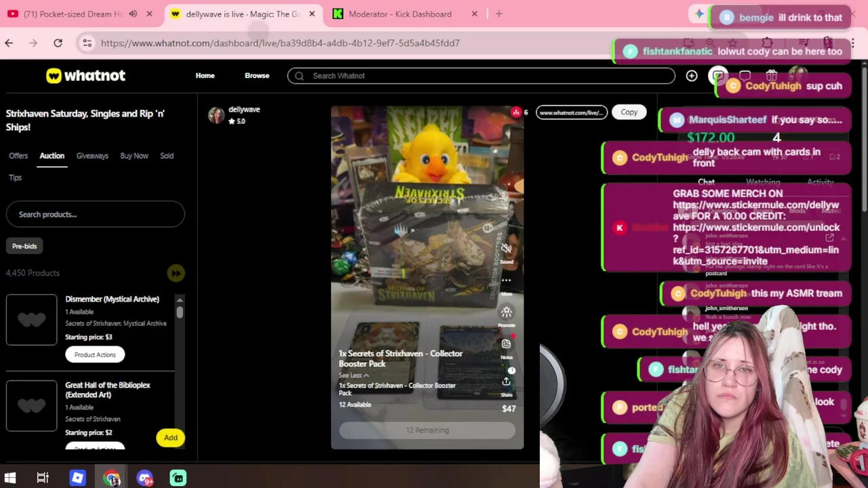Click the Whatnot logo
Viewport: 868px width, 488px height.
tap(85, 76)
